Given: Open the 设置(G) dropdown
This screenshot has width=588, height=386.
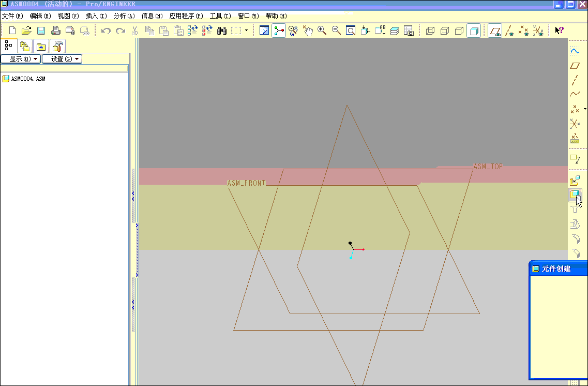Looking at the screenshot, I should pos(62,59).
